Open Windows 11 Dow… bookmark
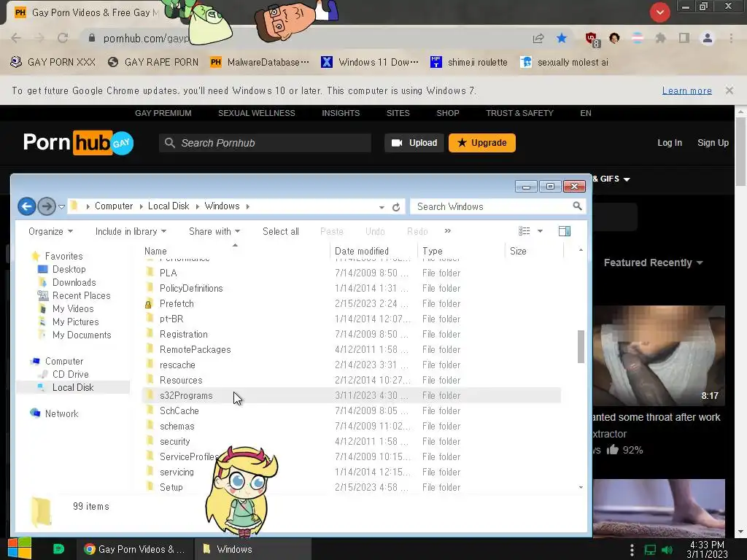 tap(370, 63)
